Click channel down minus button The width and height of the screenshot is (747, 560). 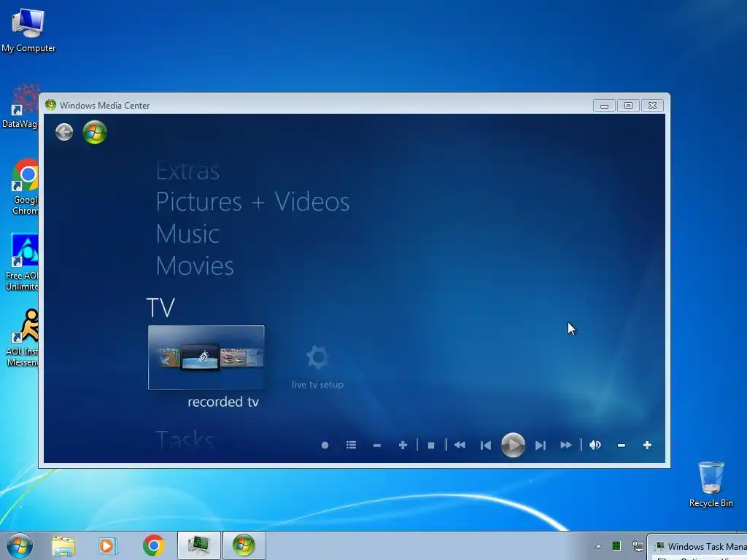377,446
